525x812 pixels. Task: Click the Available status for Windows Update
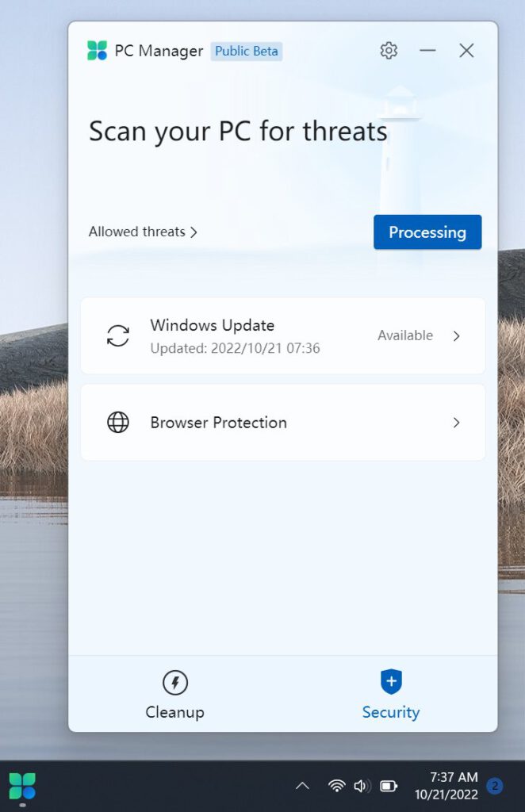point(405,335)
